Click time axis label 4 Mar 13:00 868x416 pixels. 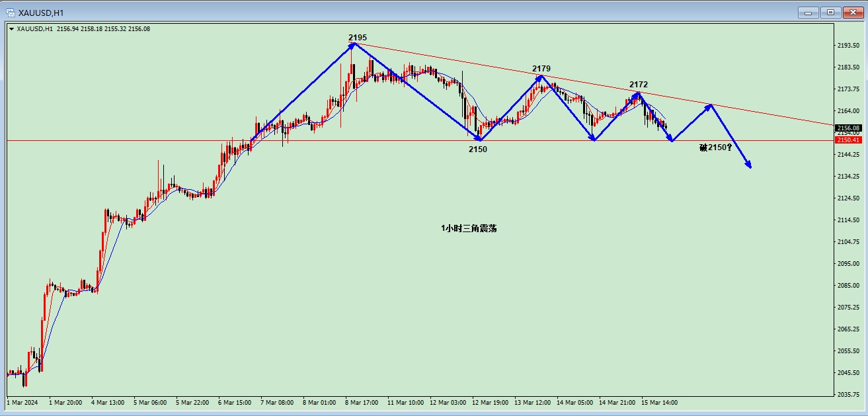click(109, 402)
